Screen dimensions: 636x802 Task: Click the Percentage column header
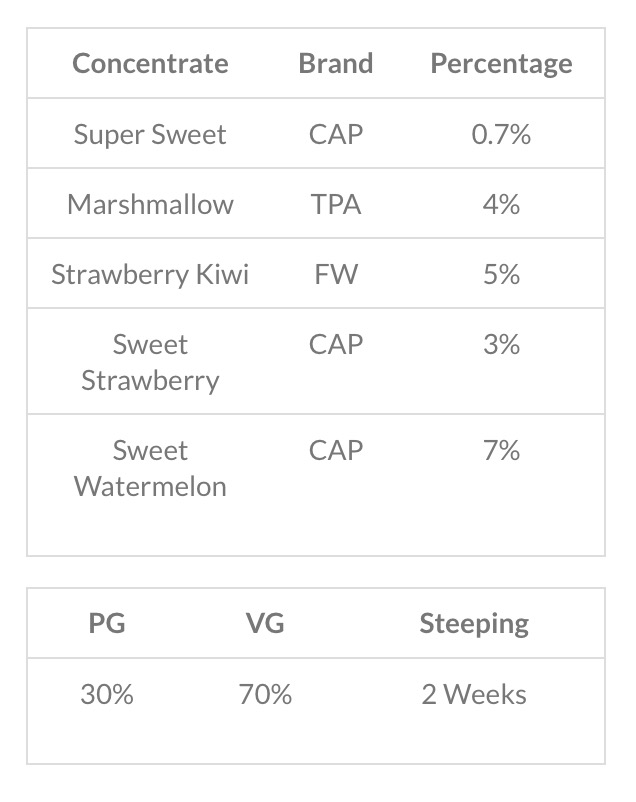(x=501, y=64)
